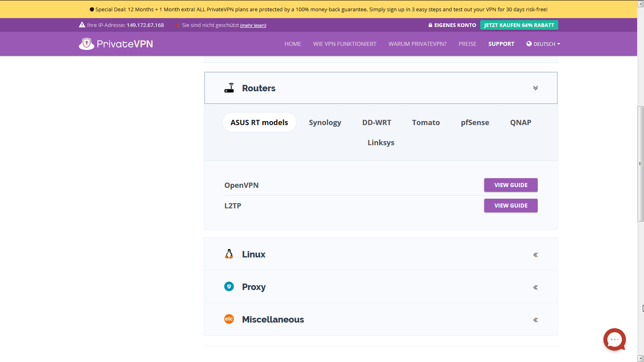Click the Proxy shield icon

coord(229,286)
